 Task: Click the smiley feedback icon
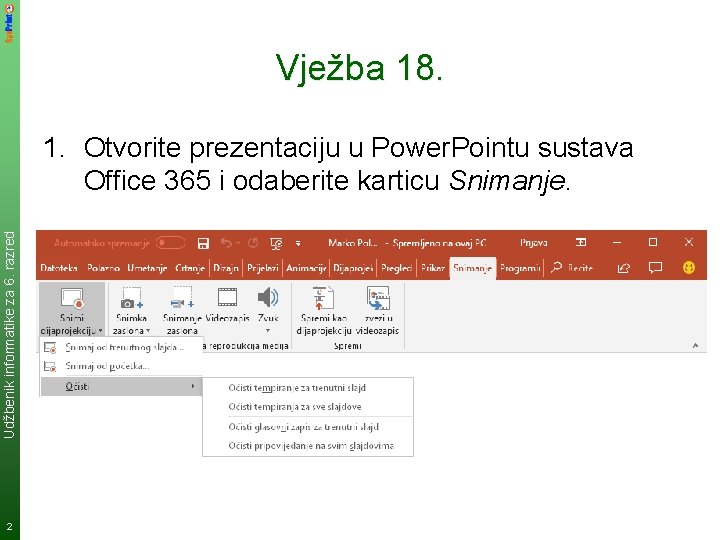click(688, 267)
